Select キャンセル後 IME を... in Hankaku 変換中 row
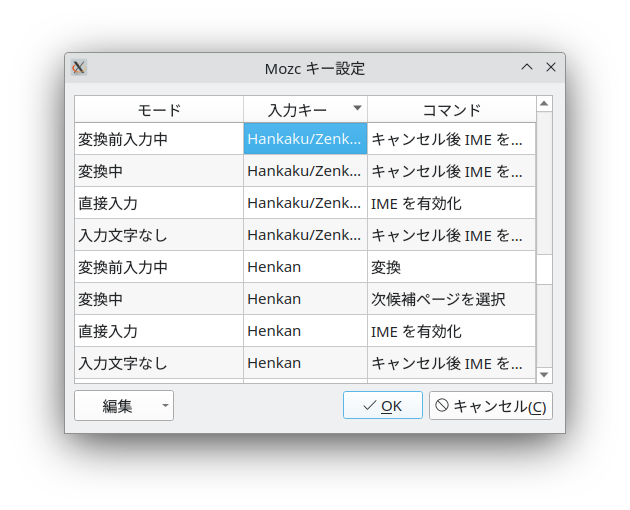 point(451,171)
